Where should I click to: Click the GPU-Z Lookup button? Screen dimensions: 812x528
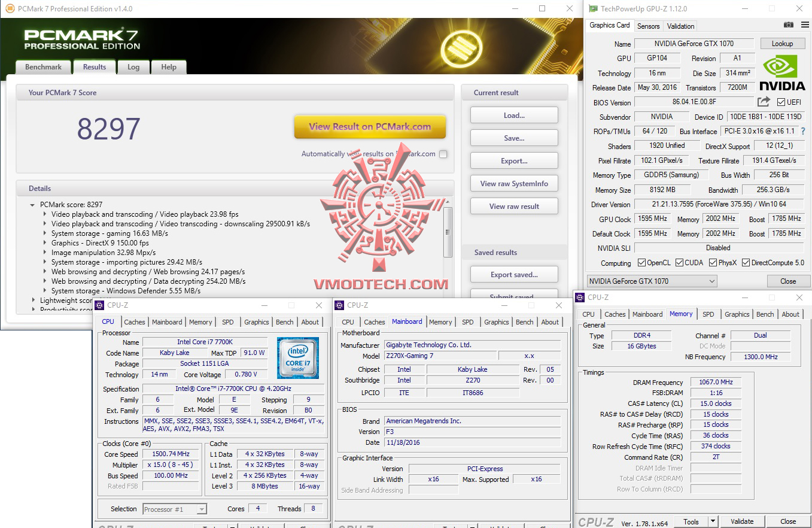tap(782, 44)
